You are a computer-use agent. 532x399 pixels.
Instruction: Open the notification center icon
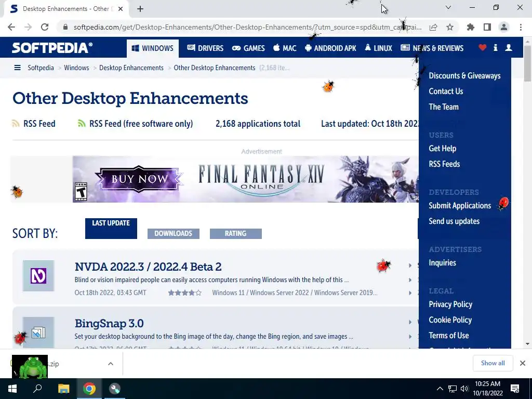(515, 389)
